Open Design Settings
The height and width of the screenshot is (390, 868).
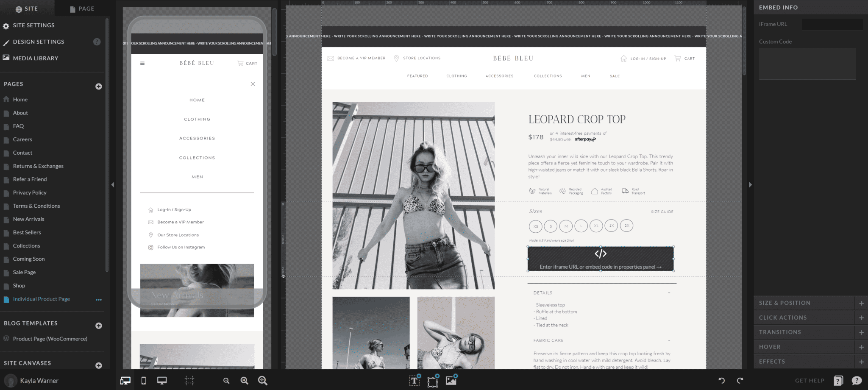[x=38, y=42]
